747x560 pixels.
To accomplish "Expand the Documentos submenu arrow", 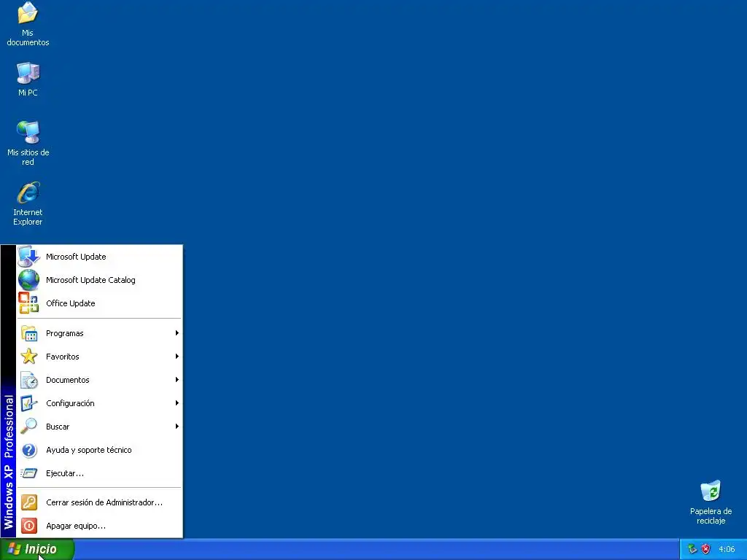I will click(x=177, y=379).
